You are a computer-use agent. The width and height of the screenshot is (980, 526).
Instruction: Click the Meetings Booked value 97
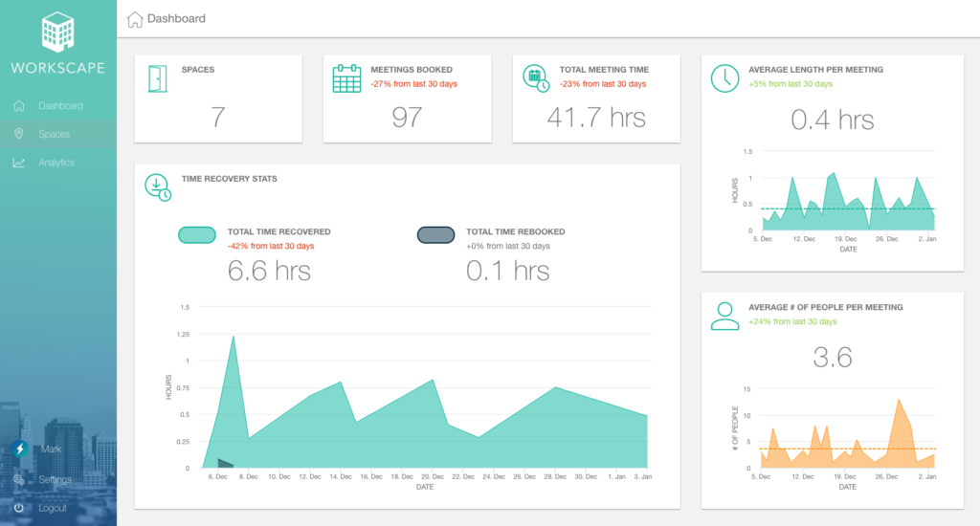(x=407, y=118)
